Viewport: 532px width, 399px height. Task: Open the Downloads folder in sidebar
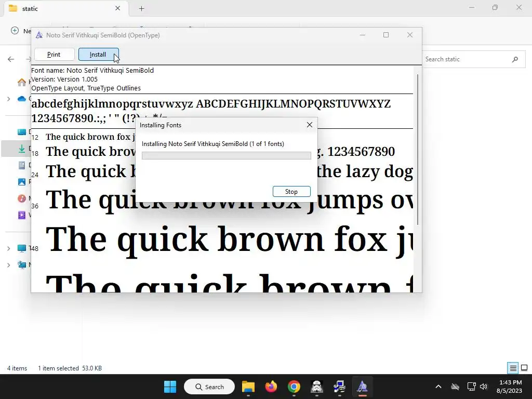tap(22, 149)
